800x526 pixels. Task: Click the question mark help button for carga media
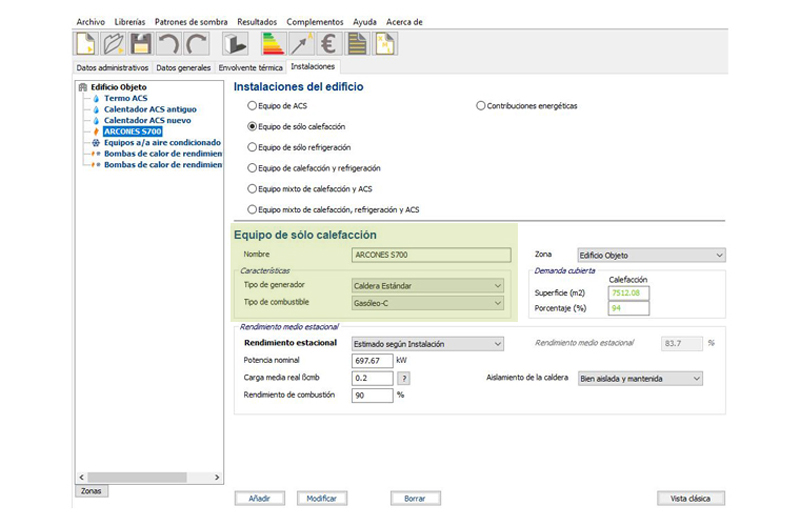point(404,378)
